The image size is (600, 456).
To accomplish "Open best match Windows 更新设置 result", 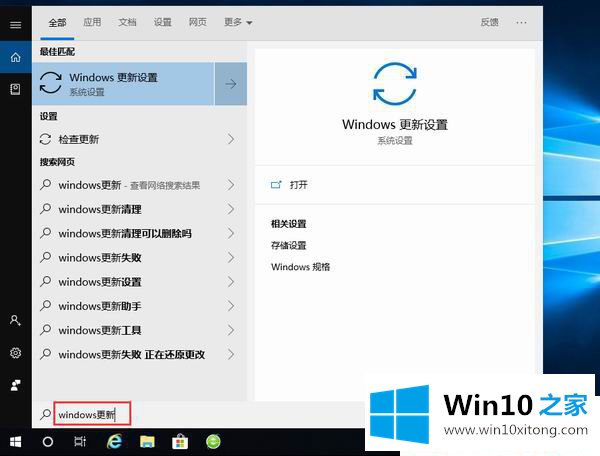I will pos(123,84).
